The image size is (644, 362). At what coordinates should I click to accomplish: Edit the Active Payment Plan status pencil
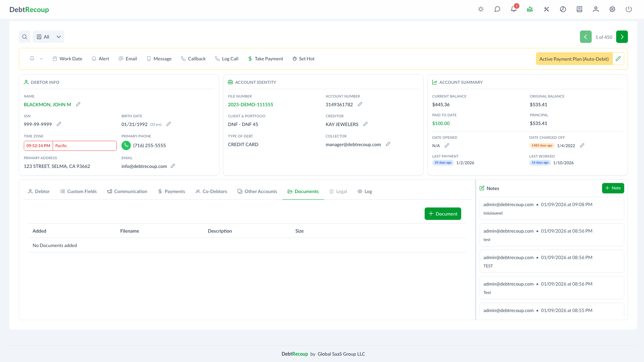[619, 58]
